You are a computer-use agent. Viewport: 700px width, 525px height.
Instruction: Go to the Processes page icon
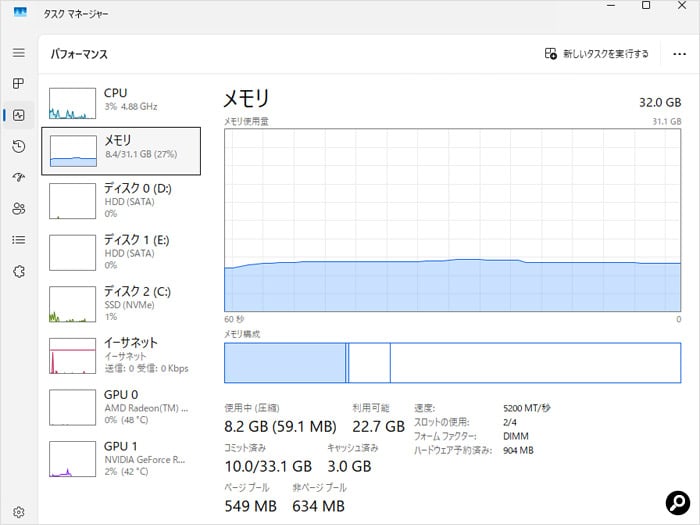18,84
